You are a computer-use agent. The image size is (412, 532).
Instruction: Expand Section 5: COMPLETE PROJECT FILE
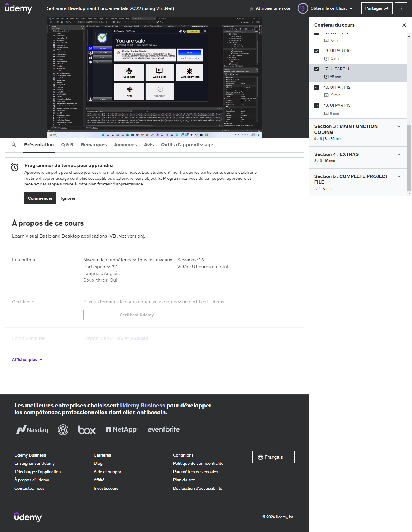[x=358, y=182]
